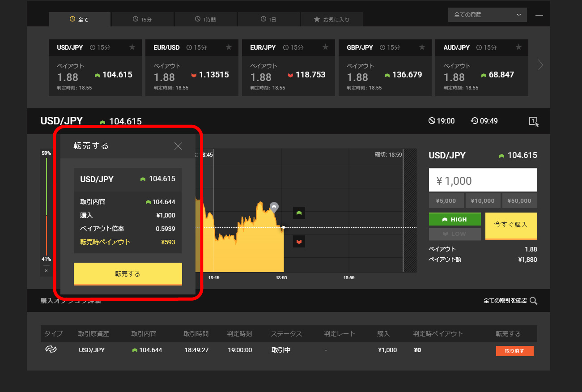Open the USD/JPY 15分 asset card
Image resolution: width=582 pixels, height=392 pixels.
click(x=95, y=68)
